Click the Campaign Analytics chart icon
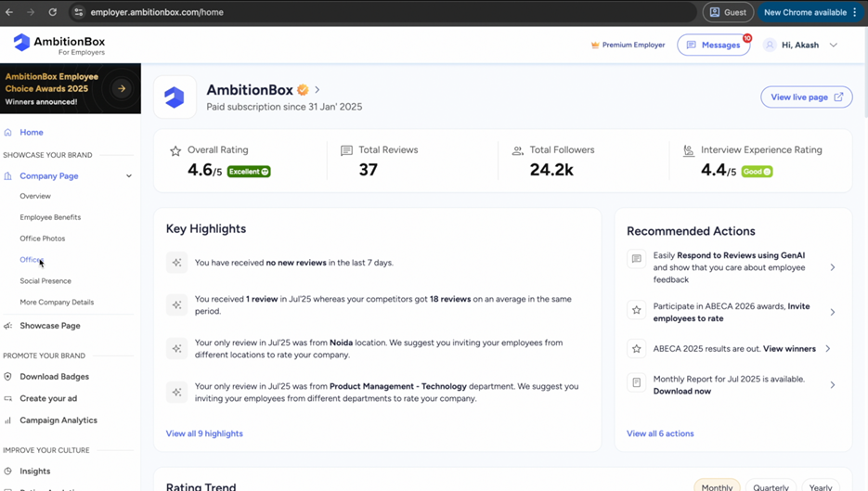868x491 pixels. [8, 420]
